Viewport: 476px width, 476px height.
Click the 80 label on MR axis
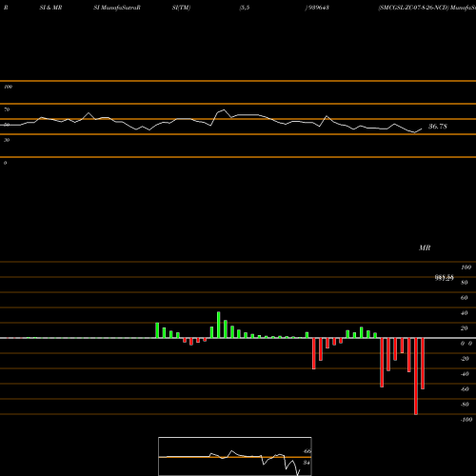coord(465,283)
